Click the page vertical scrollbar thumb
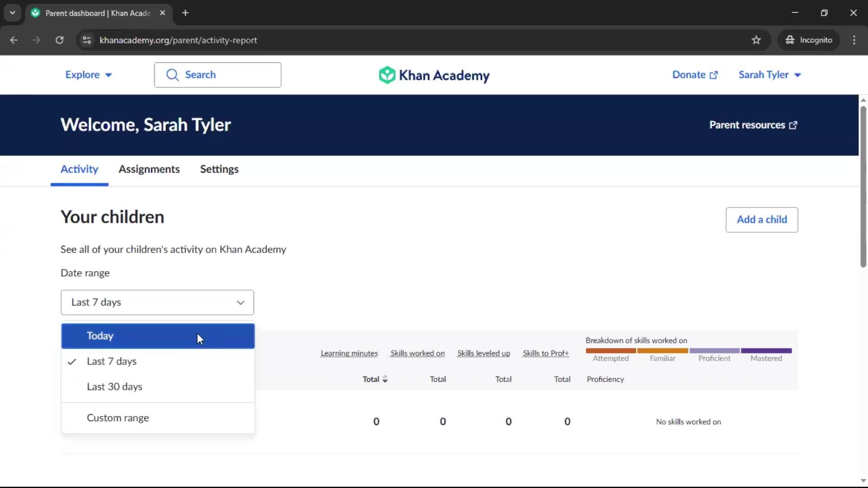The width and height of the screenshot is (868, 488). [863, 186]
